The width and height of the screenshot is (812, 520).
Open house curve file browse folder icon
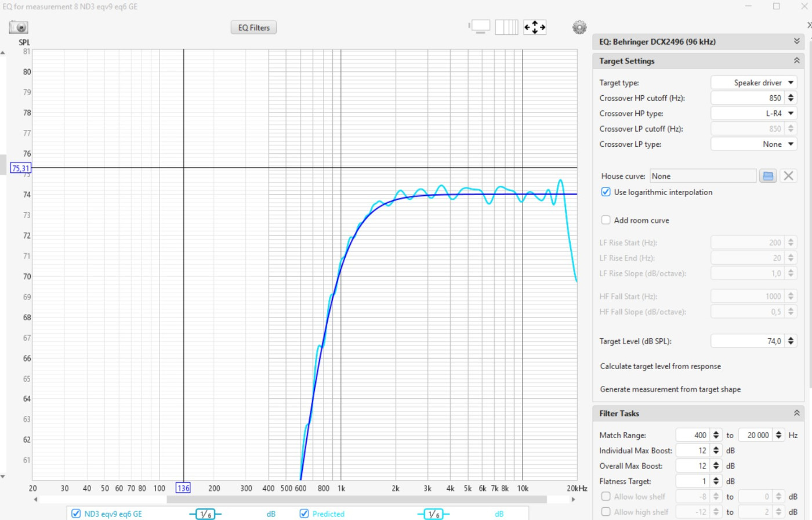tap(768, 176)
